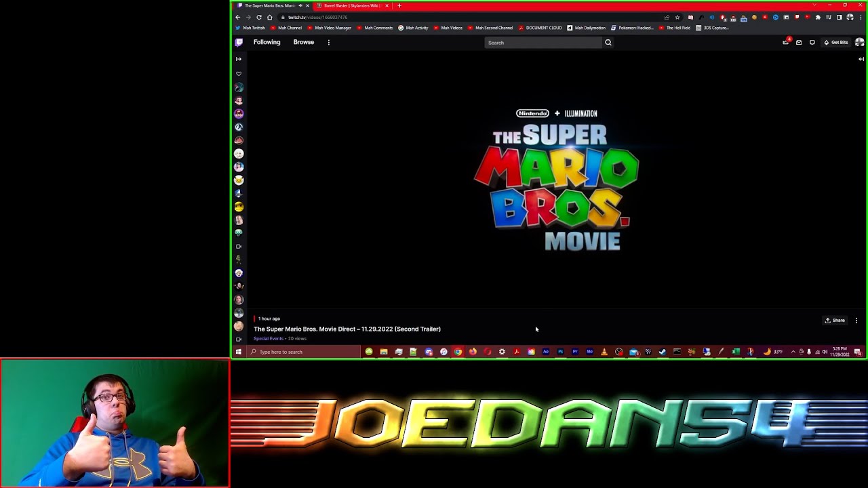Screen dimensions: 868x488
Task: Mute audio icon on the Mario tab
Action: click(300, 5)
